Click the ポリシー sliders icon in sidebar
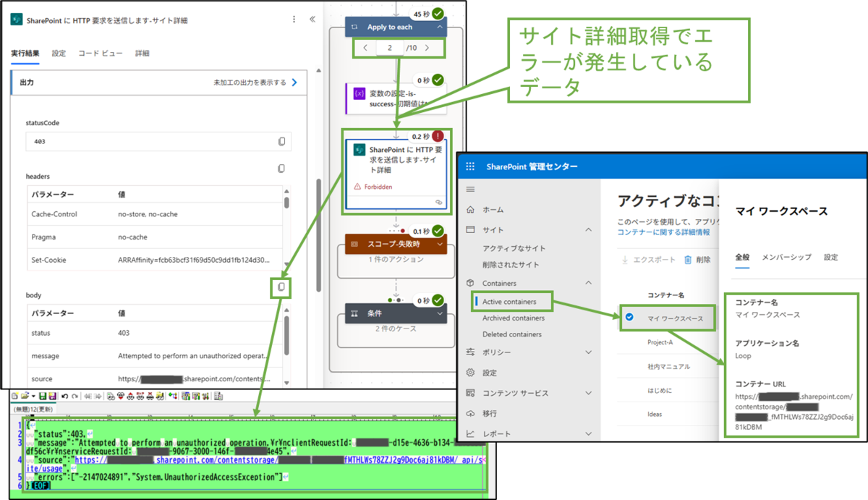Screen dimensions: 868x500 tap(471, 352)
